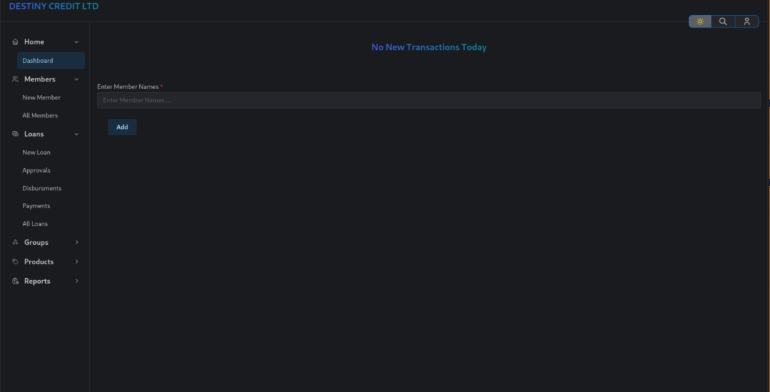Open loan Approvals
The height and width of the screenshot is (392, 770).
pyautogui.click(x=36, y=170)
